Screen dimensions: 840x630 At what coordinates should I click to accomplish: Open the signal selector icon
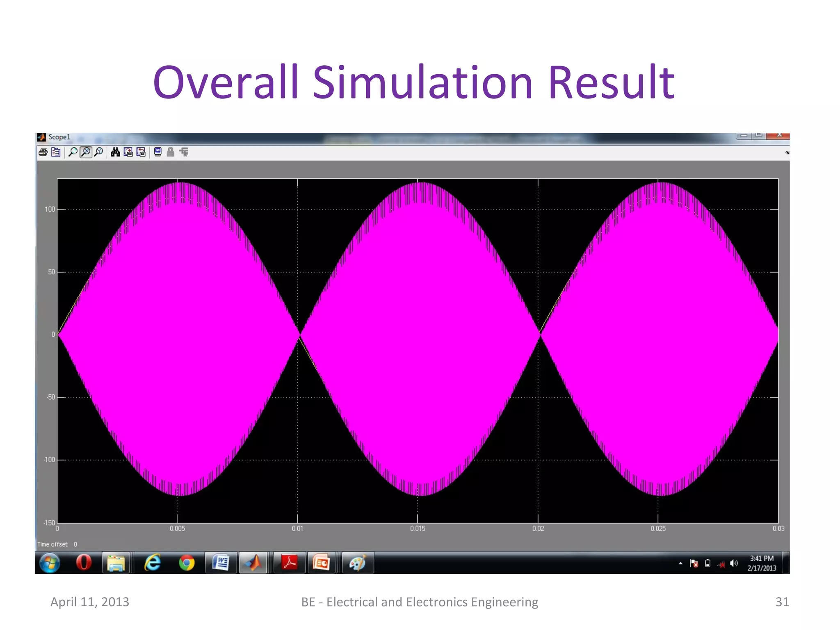(x=184, y=153)
